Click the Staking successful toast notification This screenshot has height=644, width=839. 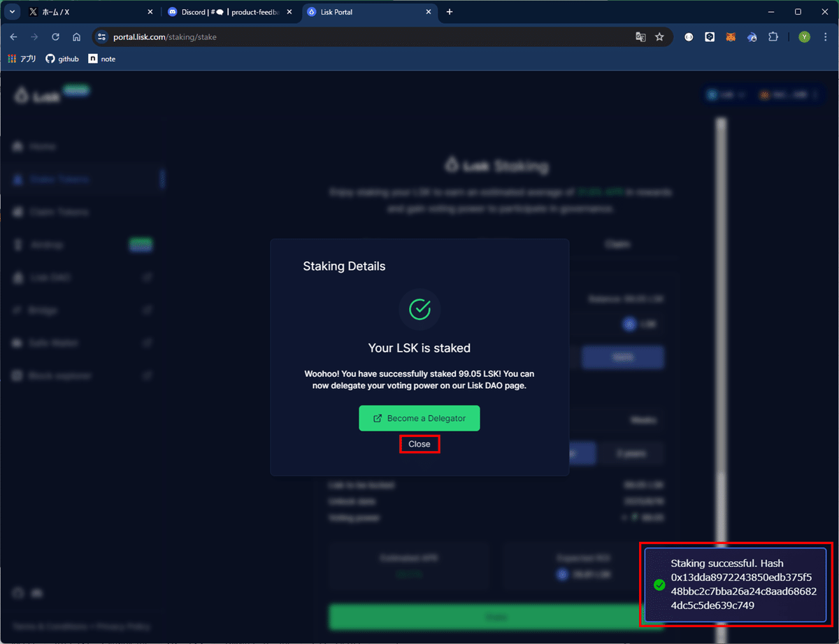pyautogui.click(x=736, y=585)
